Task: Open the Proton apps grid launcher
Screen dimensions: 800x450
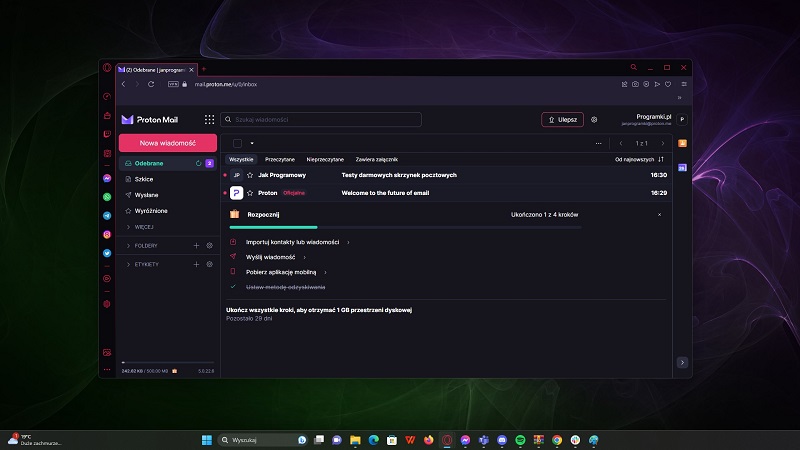Action: click(x=209, y=119)
